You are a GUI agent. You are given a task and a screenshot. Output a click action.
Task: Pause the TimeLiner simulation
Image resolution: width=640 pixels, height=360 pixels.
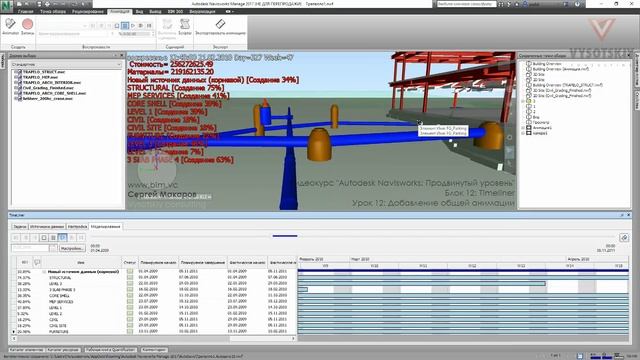tap(53, 237)
